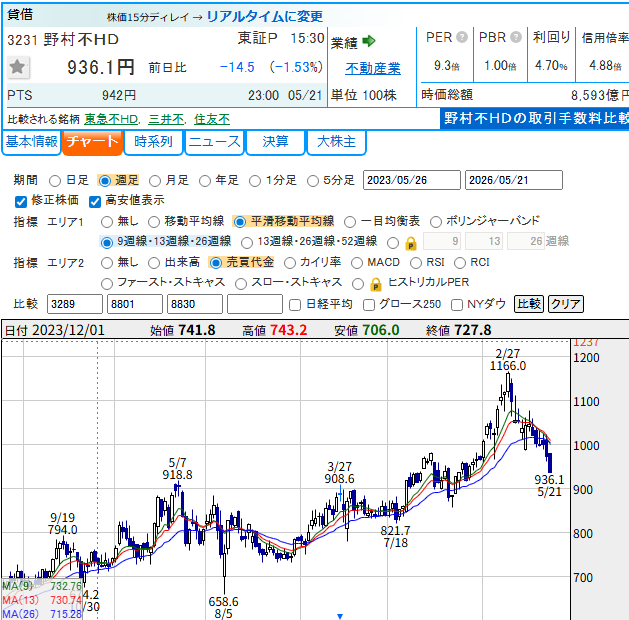
Task: Toggle the 修正株価 checkbox
Action: coord(21,201)
